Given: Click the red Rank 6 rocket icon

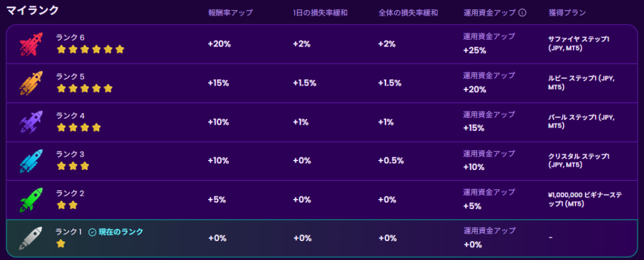Looking at the screenshot, I should click(x=31, y=44).
